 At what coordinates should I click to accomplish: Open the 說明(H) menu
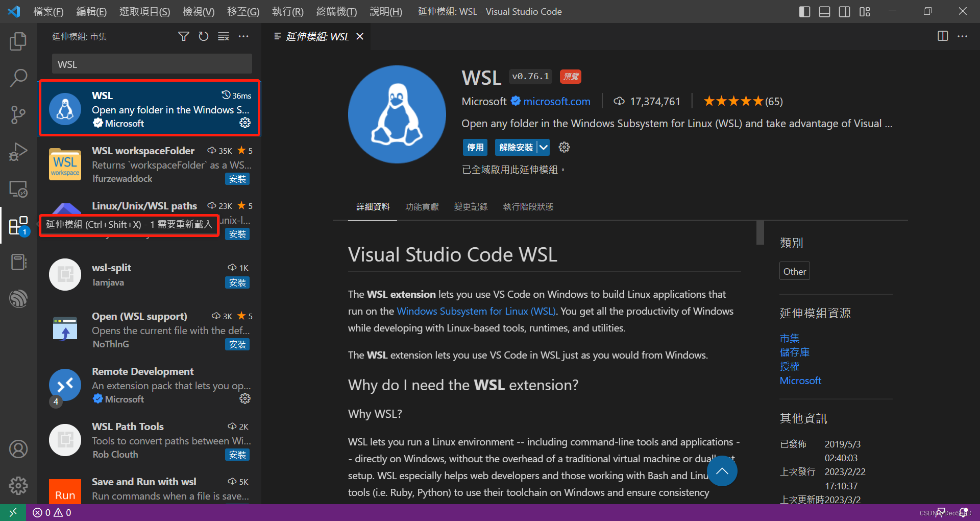pos(386,11)
